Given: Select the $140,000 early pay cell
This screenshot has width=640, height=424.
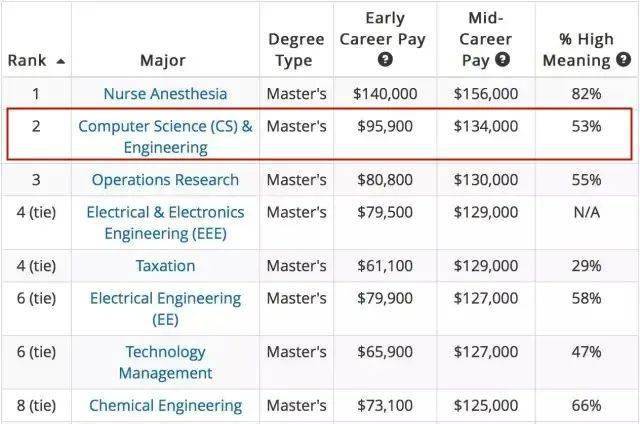Looking at the screenshot, I should [385, 94].
